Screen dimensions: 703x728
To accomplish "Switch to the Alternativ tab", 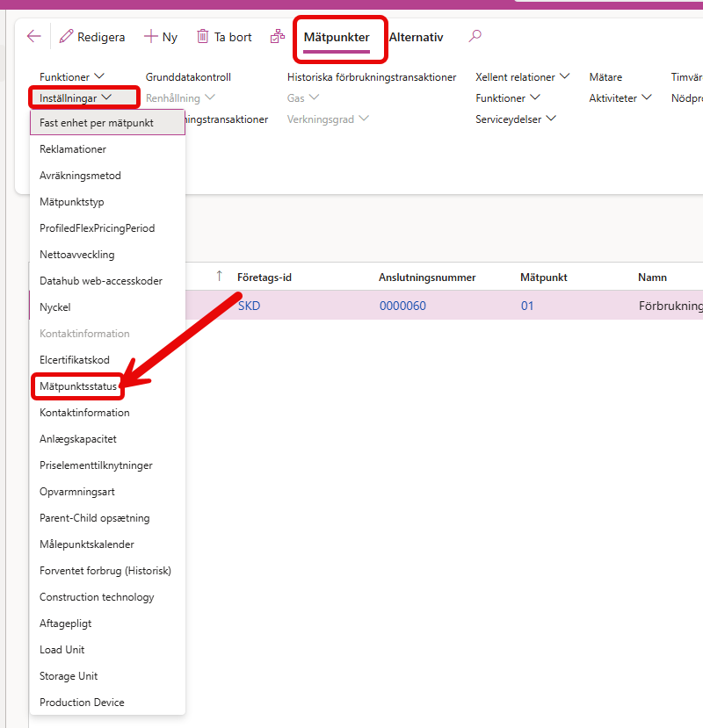I will coord(416,38).
